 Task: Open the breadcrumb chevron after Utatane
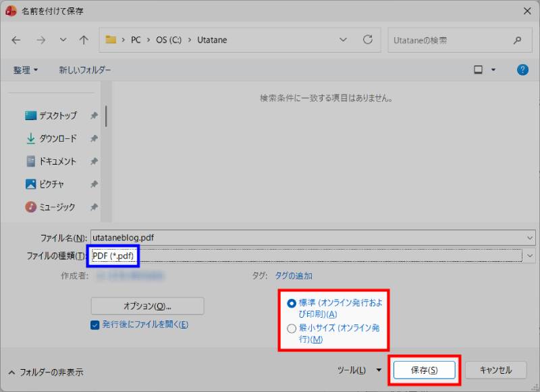click(x=342, y=40)
